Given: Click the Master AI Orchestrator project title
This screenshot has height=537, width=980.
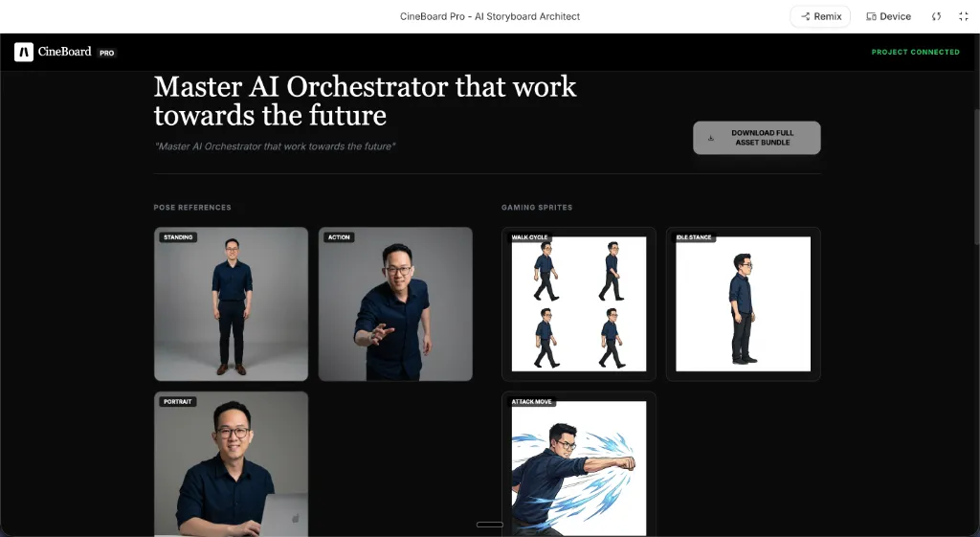Looking at the screenshot, I should tap(365, 101).
